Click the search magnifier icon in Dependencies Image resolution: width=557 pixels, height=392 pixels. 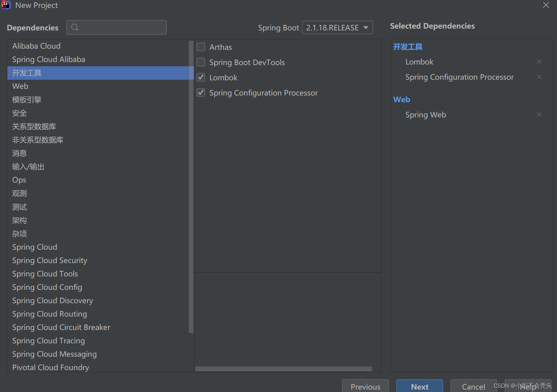(75, 27)
